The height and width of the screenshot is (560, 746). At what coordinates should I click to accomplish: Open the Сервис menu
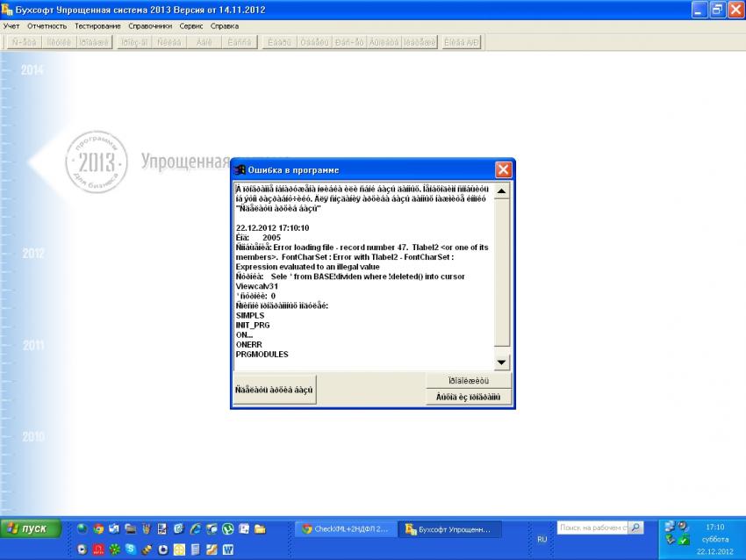pyautogui.click(x=191, y=26)
